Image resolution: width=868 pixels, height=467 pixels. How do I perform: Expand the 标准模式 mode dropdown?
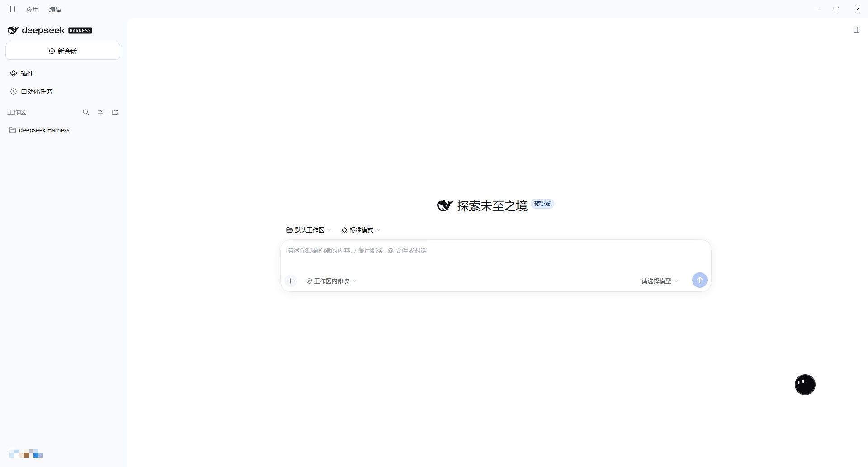(x=361, y=230)
